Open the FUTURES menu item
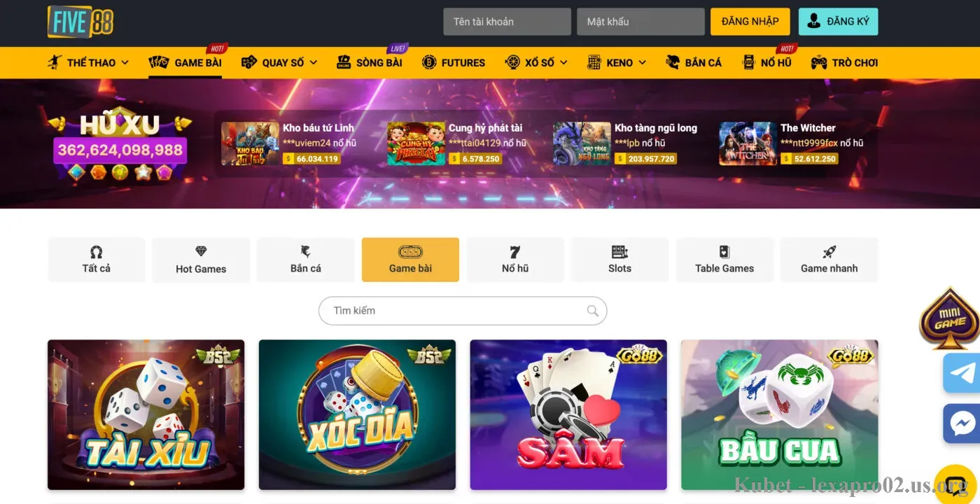Viewport: 980px width, 504px height. [x=454, y=62]
